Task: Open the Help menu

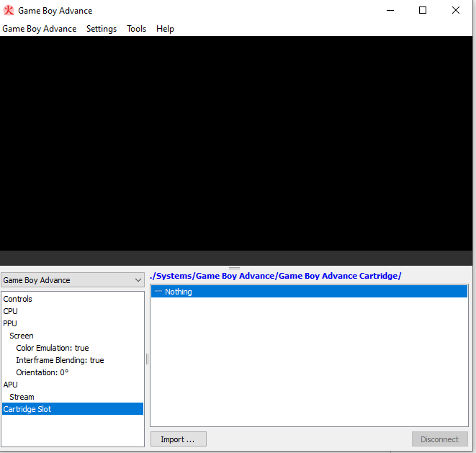Action: (x=165, y=29)
